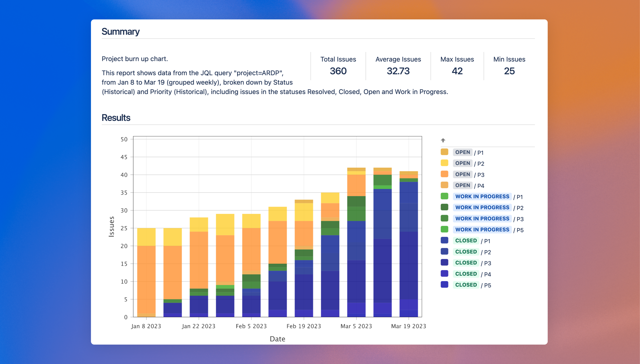Toggle the OPEN / P4 legend entry

(462, 185)
